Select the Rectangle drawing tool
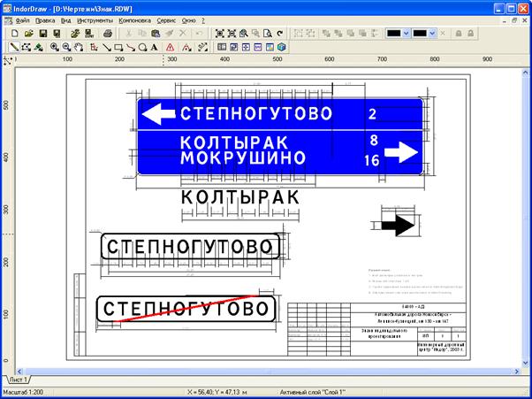 (118, 47)
